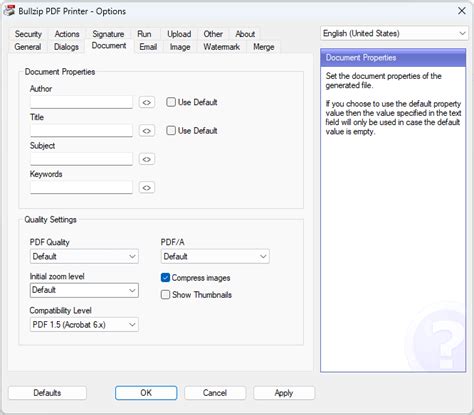Focus the Title text field

(x=81, y=130)
